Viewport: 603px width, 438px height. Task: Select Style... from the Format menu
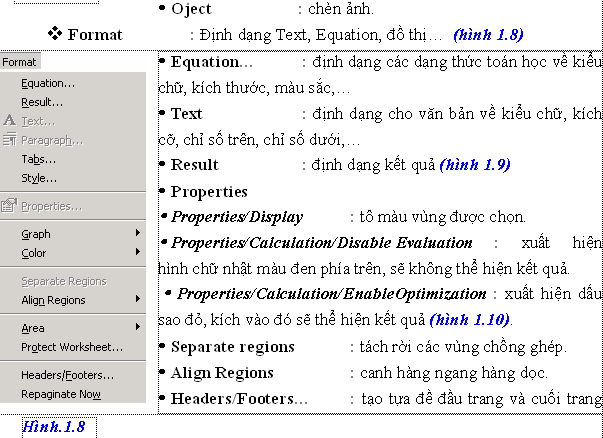pos(39,178)
